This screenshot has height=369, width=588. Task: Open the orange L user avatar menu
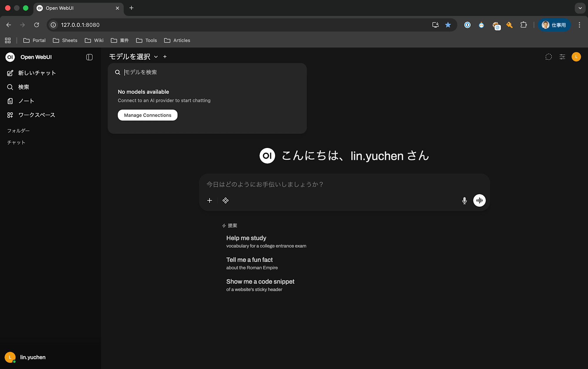576,57
